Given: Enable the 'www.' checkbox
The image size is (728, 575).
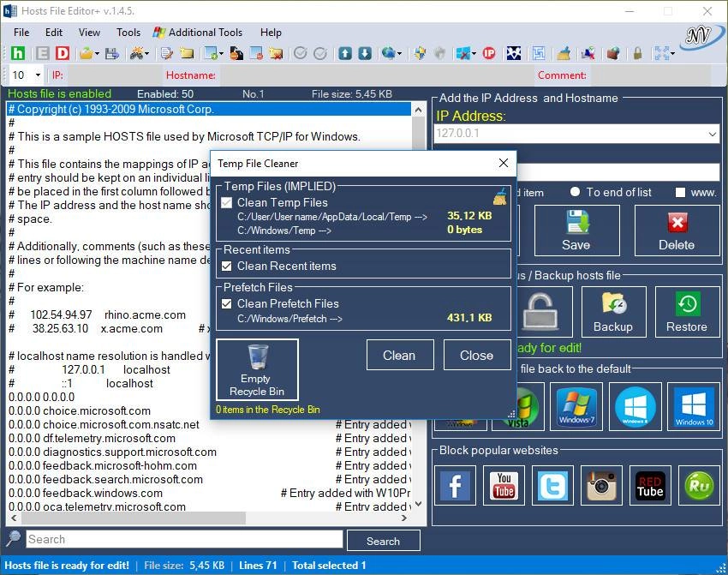Looking at the screenshot, I should pos(680,192).
